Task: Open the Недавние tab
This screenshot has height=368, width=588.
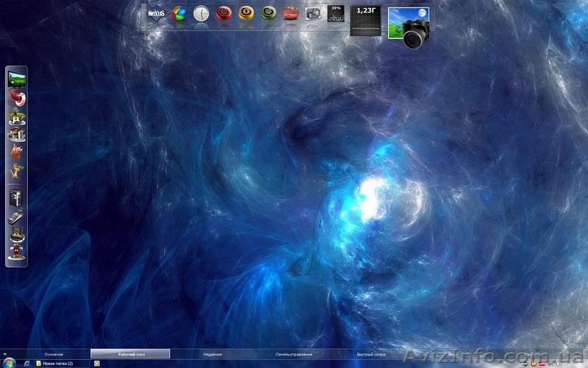Action: 212,354
